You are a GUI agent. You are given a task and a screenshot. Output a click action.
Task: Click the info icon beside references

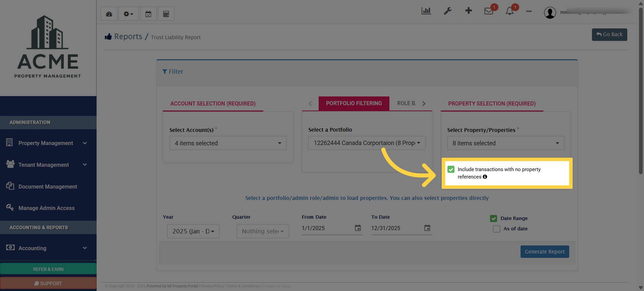(485, 177)
